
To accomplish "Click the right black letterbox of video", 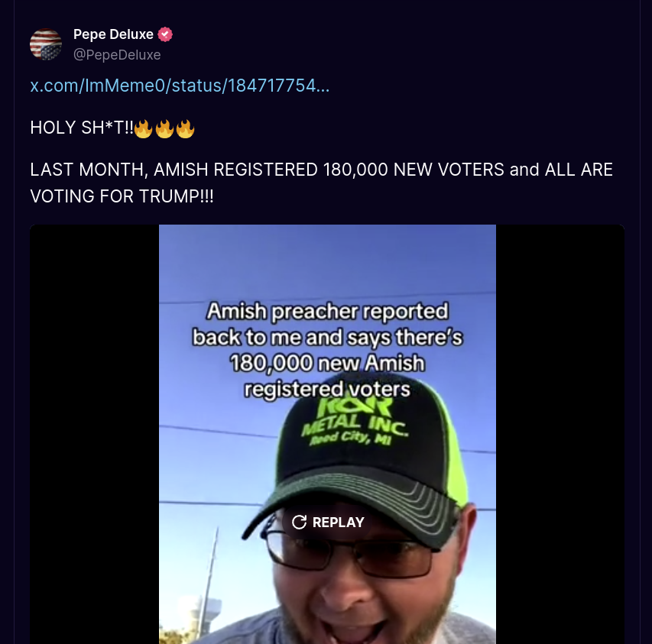I will tap(560, 434).
